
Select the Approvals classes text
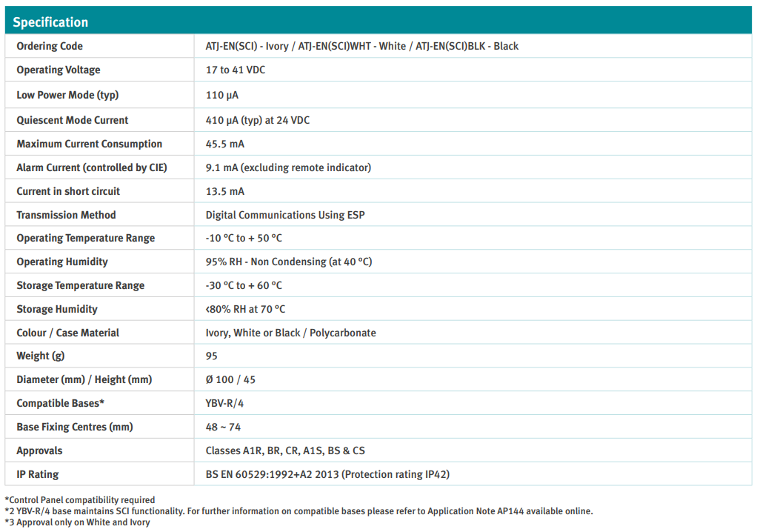(x=284, y=450)
